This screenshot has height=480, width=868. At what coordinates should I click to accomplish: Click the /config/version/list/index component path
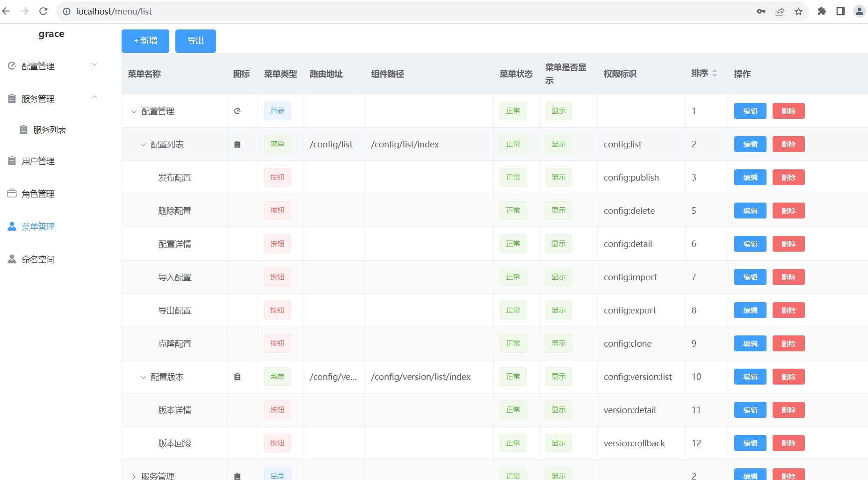pos(421,377)
